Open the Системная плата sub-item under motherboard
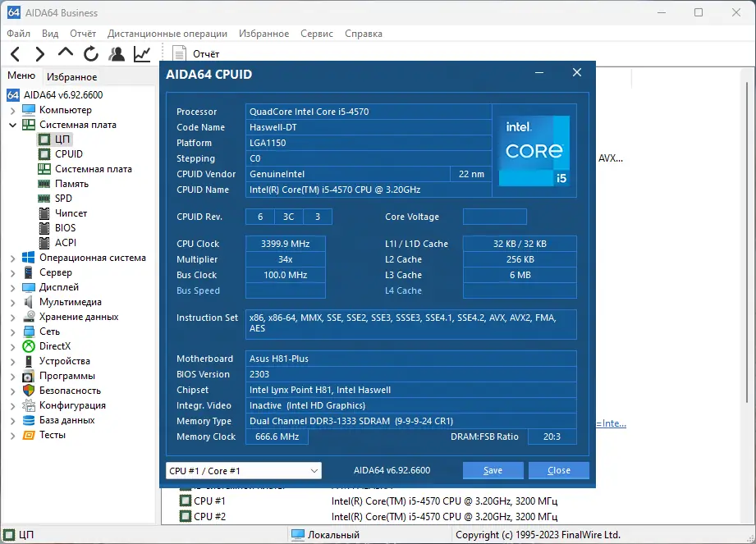The width and height of the screenshot is (756, 544). [x=85, y=169]
